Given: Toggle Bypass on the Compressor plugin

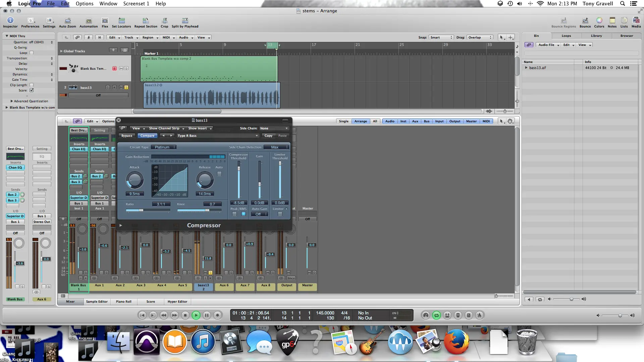Looking at the screenshot, I should pos(127,136).
